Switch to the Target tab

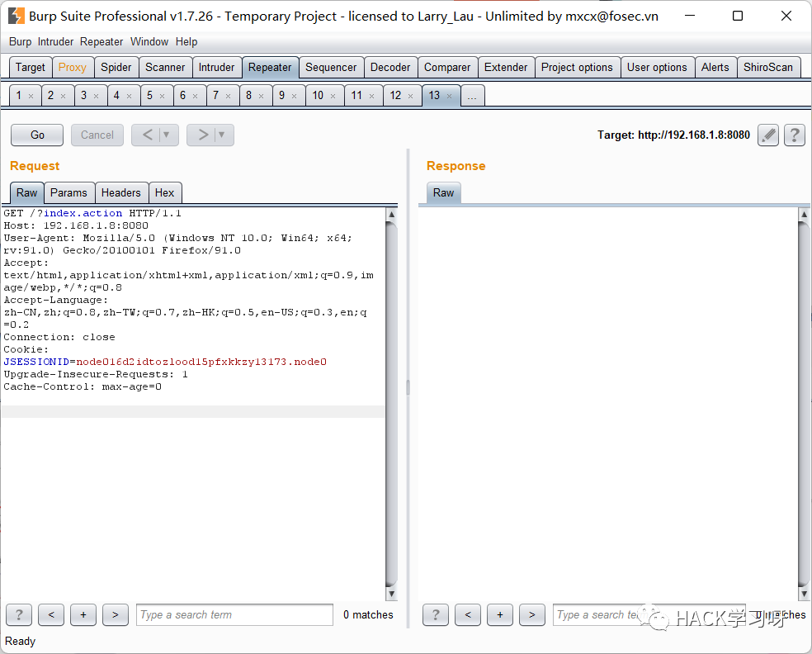point(31,68)
